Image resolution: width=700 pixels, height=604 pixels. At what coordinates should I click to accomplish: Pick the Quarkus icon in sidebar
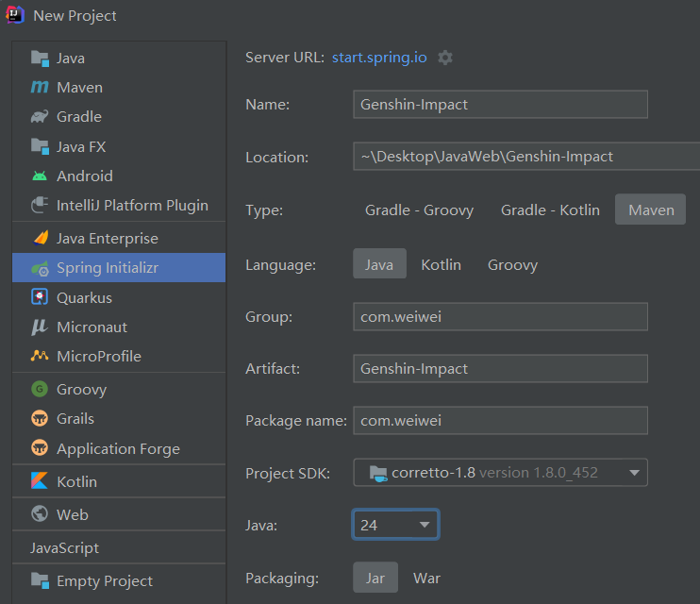click(40, 297)
